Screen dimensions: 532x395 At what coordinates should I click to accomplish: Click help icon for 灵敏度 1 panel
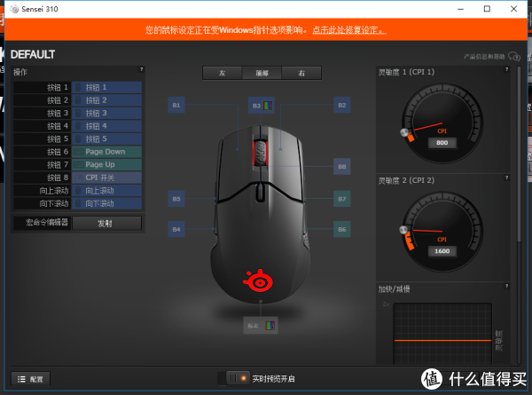pos(507,69)
